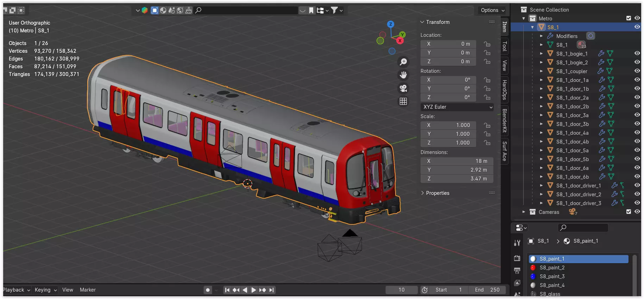Open the XYZ Euler rotation mode dropdown
Screen dimensions: 644x299
(457, 107)
